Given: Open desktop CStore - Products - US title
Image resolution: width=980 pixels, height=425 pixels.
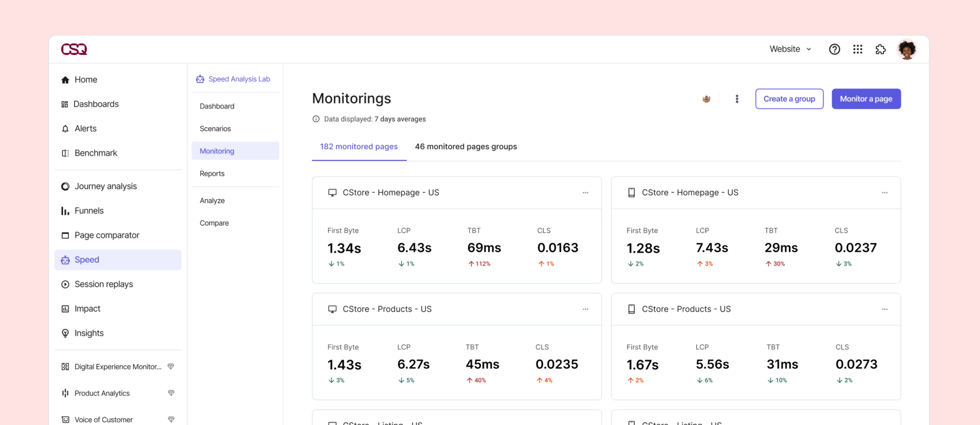Looking at the screenshot, I should pos(387,309).
